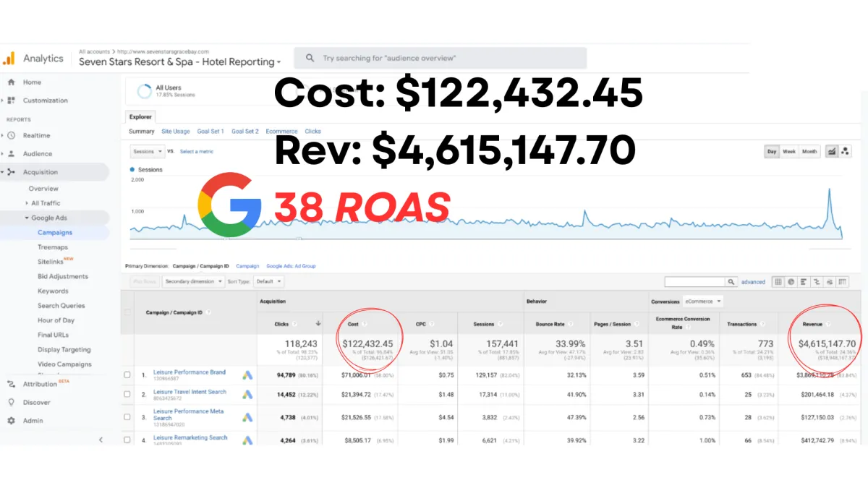Screen dimensions: 868x488
Task: Switch to the Goal Set 2 tab
Action: point(245,132)
